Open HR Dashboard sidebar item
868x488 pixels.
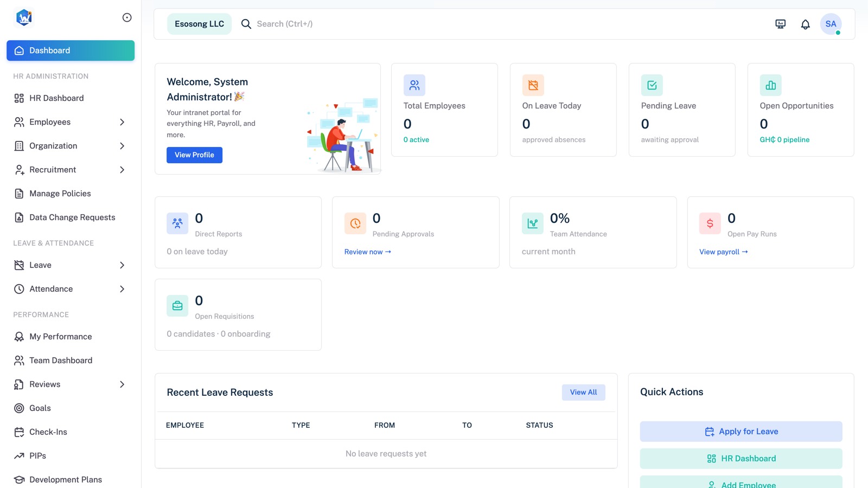[x=71, y=98]
